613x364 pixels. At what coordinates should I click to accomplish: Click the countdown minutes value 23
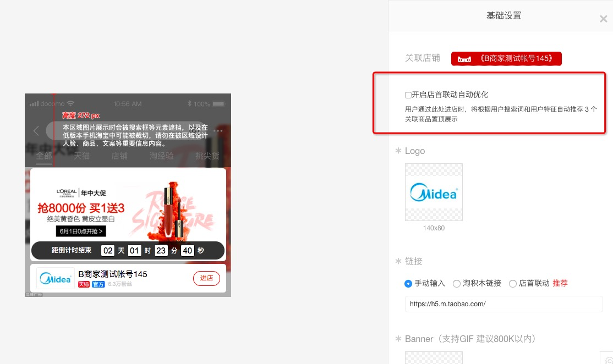(161, 251)
